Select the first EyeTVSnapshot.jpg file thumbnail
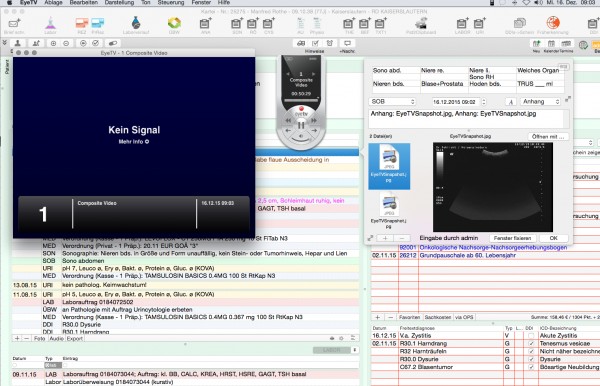 pos(389,166)
